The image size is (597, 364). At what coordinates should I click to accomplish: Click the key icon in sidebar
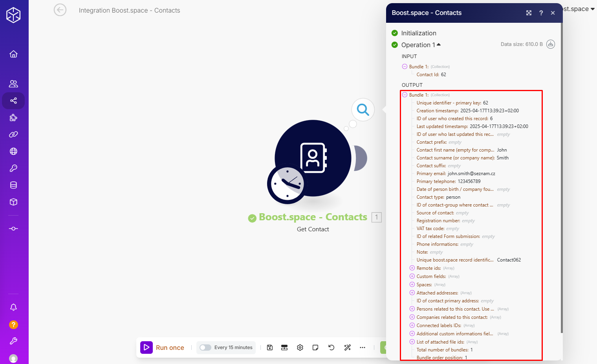click(13, 168)
